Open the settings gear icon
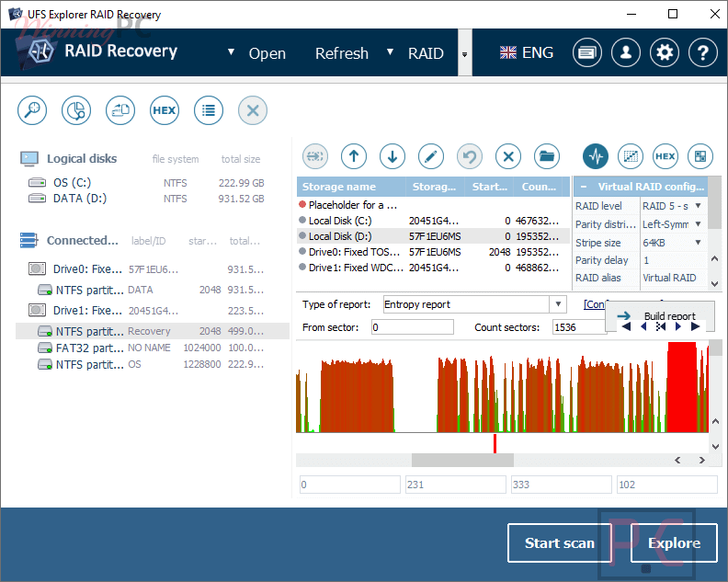 click(665, 52)
